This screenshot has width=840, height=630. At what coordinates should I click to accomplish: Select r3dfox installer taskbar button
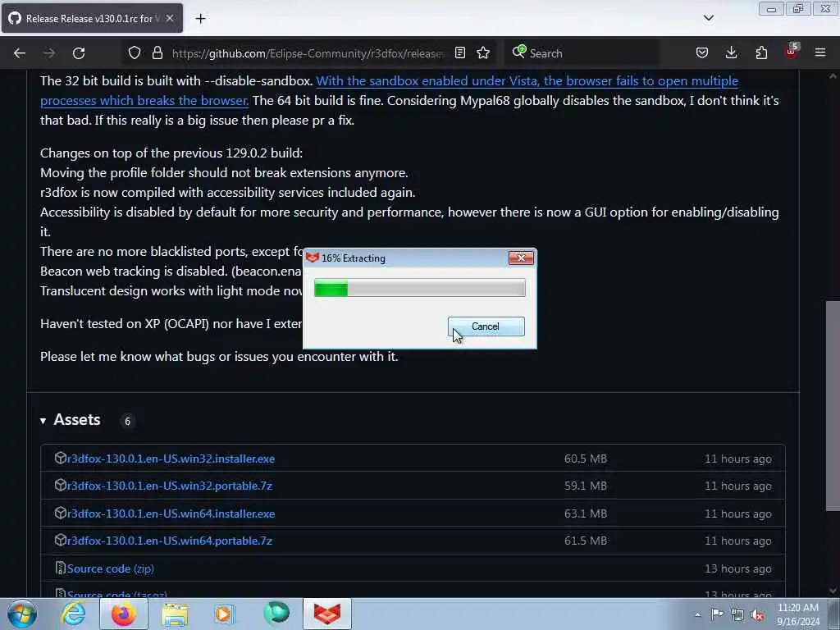(x=327, y=614)
